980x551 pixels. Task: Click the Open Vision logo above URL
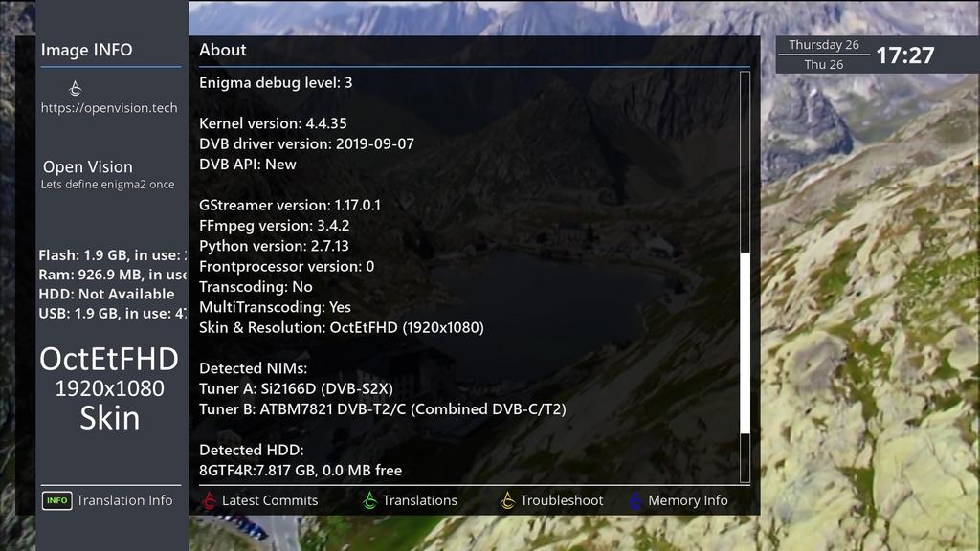tap(75, 88)
